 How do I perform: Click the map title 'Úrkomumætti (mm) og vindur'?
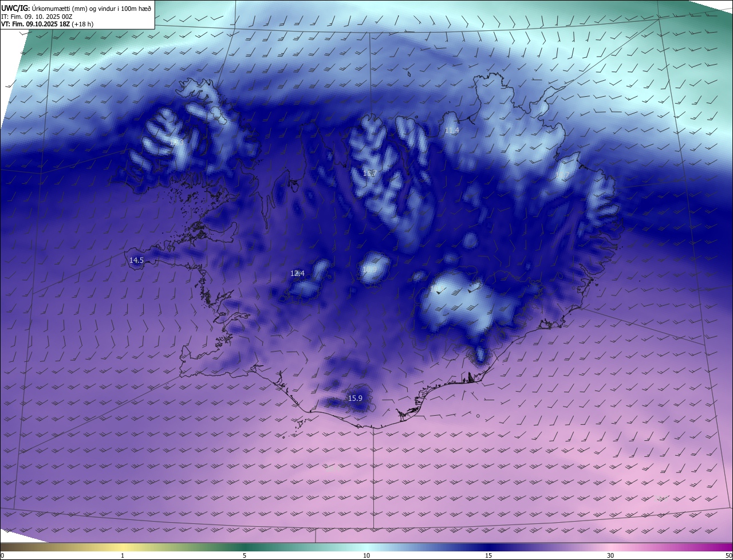pos(74,7)
